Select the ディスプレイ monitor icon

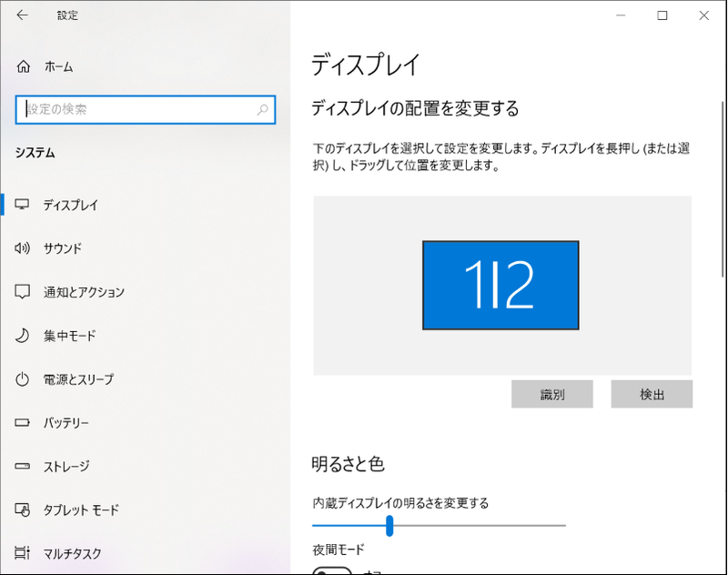tap(22, 204)
